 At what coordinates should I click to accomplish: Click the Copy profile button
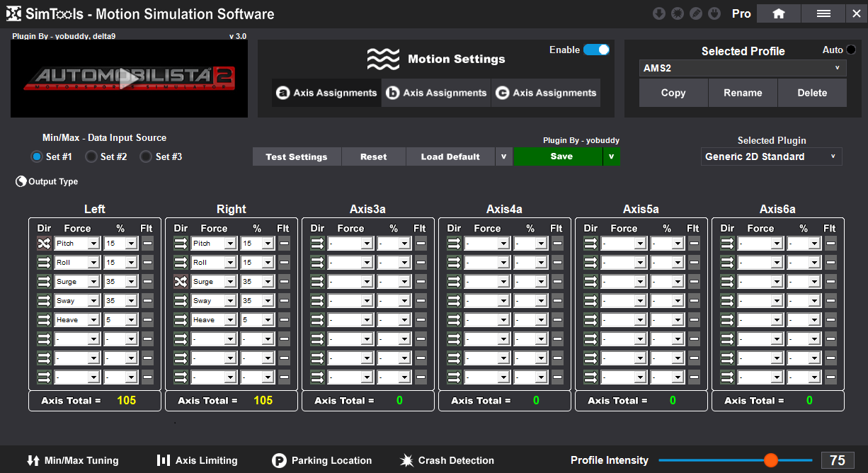click(673, 93)
